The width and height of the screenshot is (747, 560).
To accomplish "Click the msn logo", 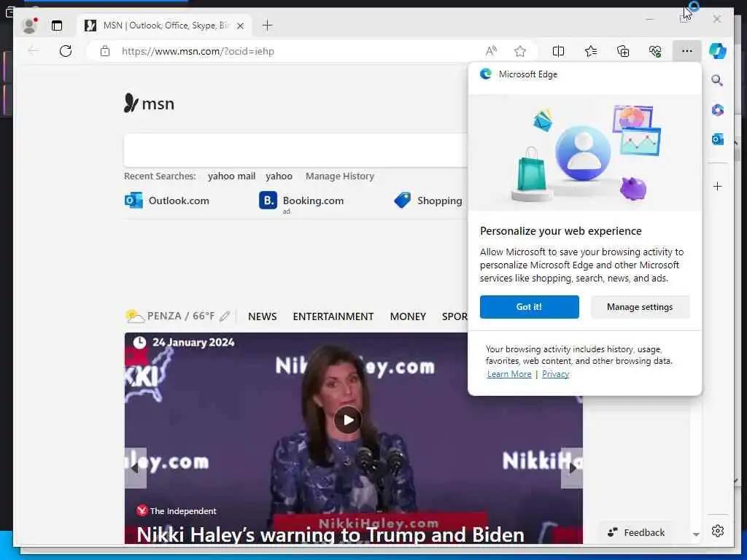I will 149,104.
